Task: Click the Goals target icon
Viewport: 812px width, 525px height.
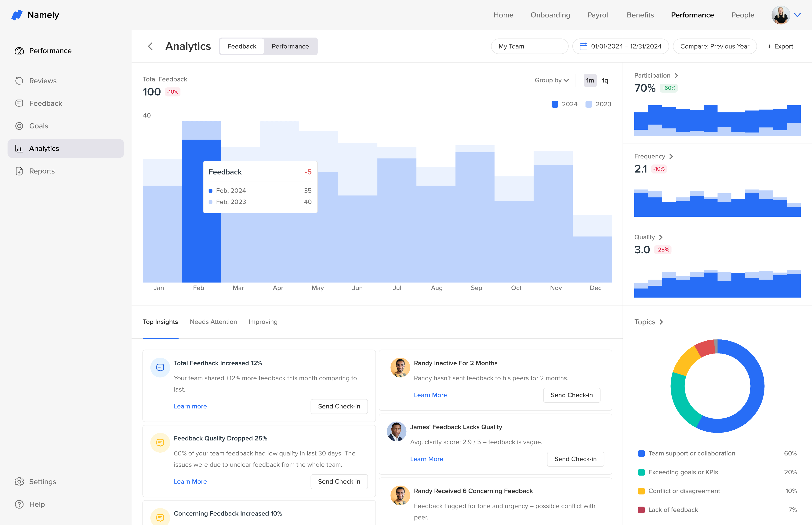Action: click(19, 126)
